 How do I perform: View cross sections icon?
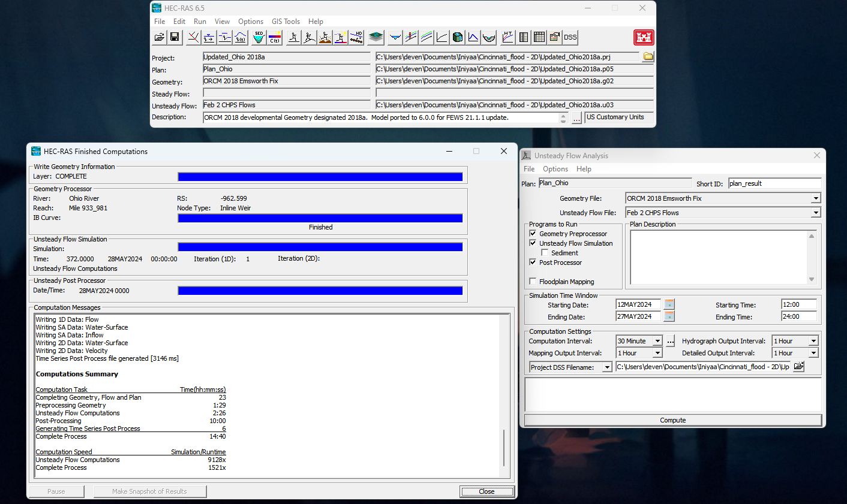click(x=395, y=37)
